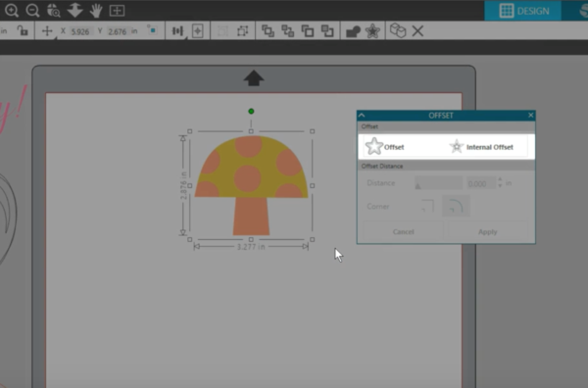Click the Apply button
The height and width of the screenshot is (388, 588).
(x=487, y=231)
